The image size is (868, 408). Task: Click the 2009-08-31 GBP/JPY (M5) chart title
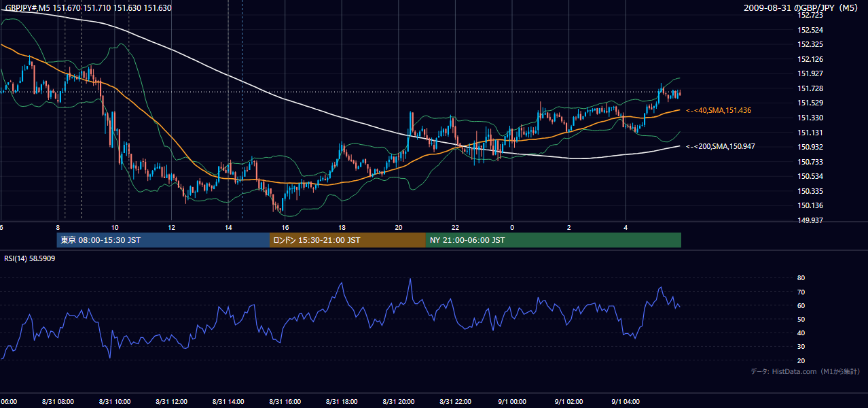[x=802, y=8]
